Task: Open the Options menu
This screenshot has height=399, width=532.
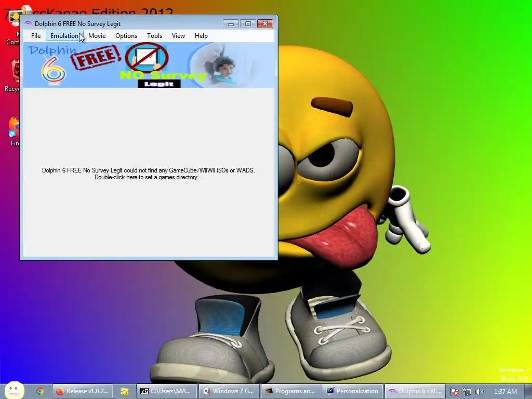Action: coord(126,36)
